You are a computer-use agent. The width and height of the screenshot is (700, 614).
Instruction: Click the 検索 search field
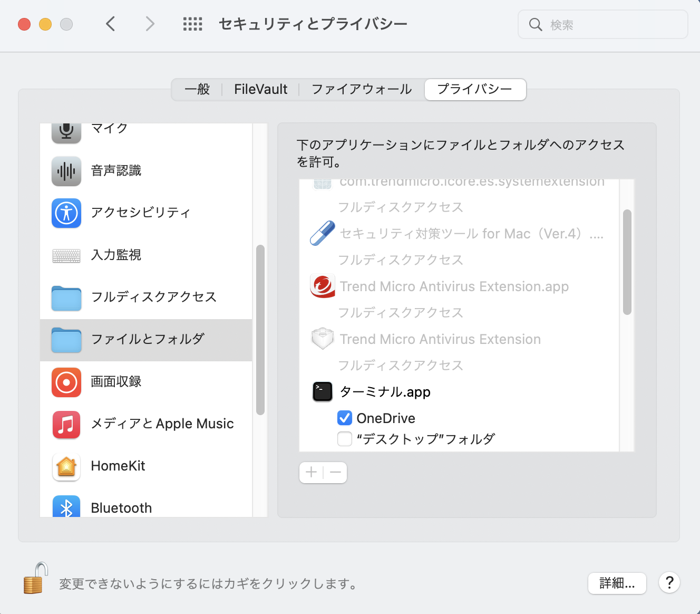[x=603, y=24]
